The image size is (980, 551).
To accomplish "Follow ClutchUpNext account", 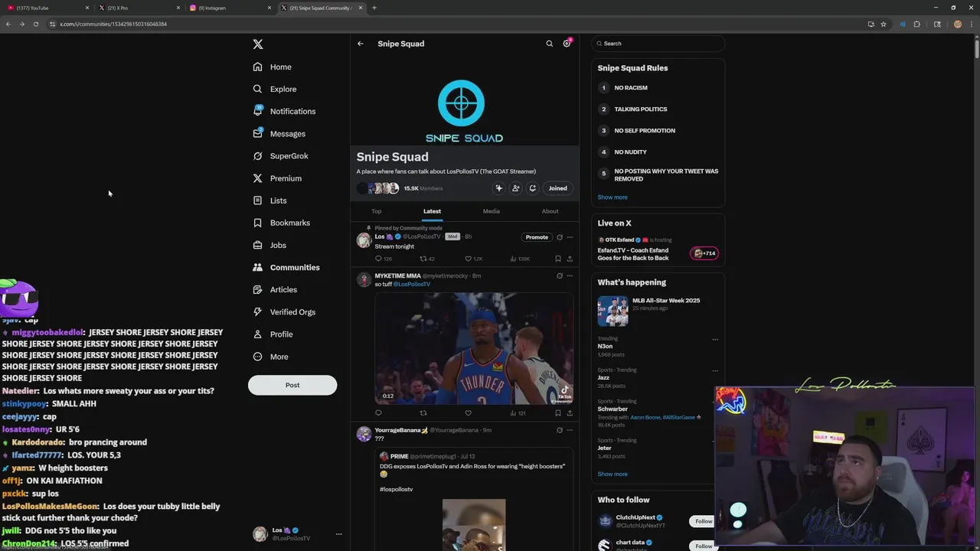I will [x=704, y=521].
